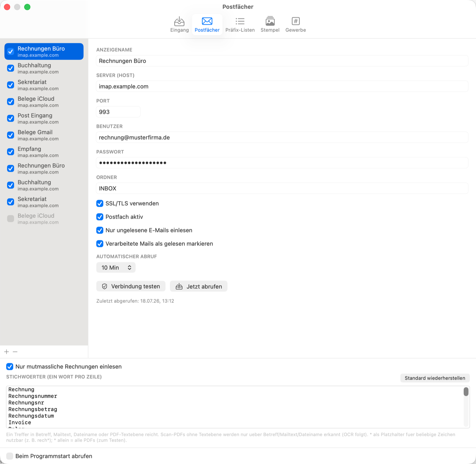Toggle Nur ungelesene E-Mails einlesen

[100, 230]
